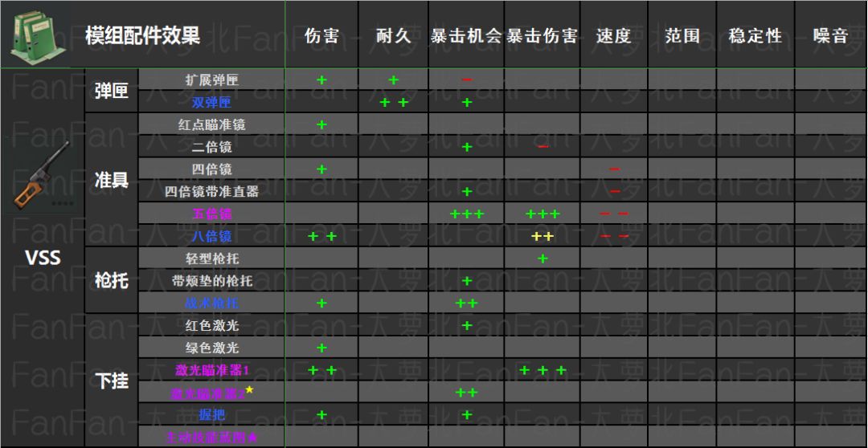Click the double plus in 双弹匣 耐久 cell
868x448 pixels.
(394, 102)
